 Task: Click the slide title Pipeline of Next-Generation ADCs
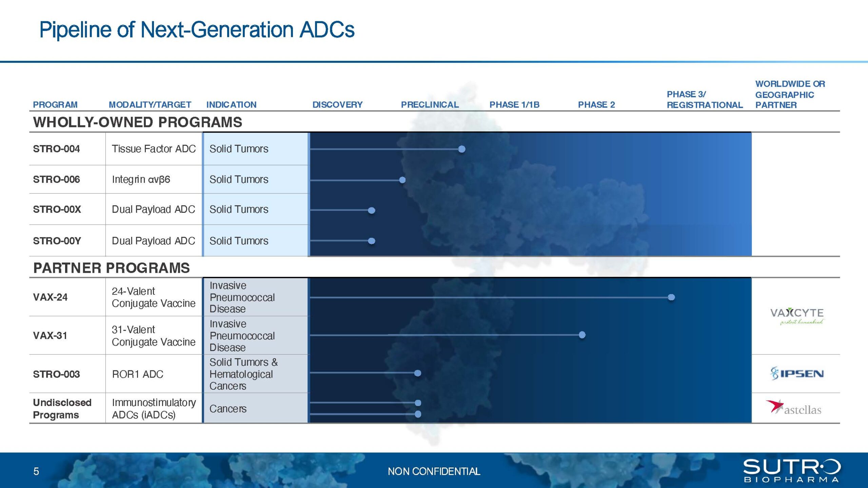[x=197, y=29]
